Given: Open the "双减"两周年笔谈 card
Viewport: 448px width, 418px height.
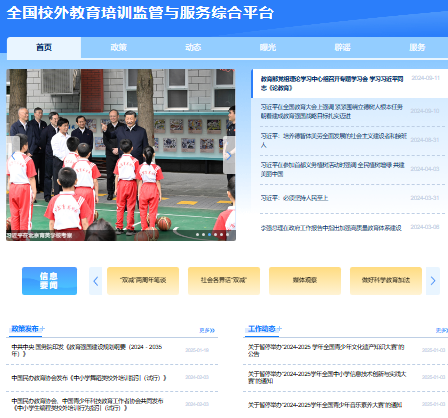Looking at the screenshot, I should coord(143,281).
